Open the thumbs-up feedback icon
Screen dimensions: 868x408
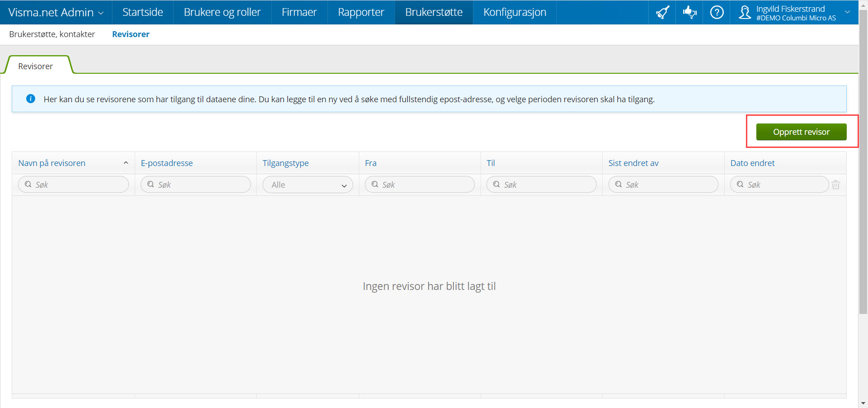[x=689, y=12]
